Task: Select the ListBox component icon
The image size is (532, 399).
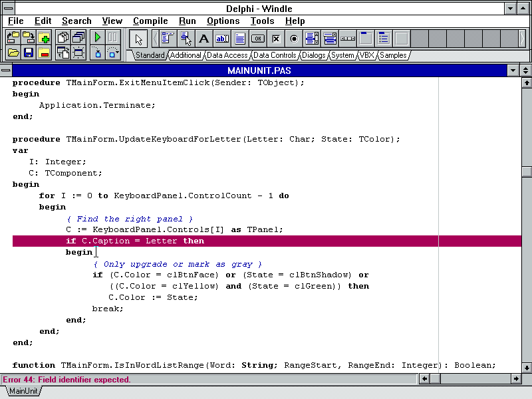Action: [312, 39]
